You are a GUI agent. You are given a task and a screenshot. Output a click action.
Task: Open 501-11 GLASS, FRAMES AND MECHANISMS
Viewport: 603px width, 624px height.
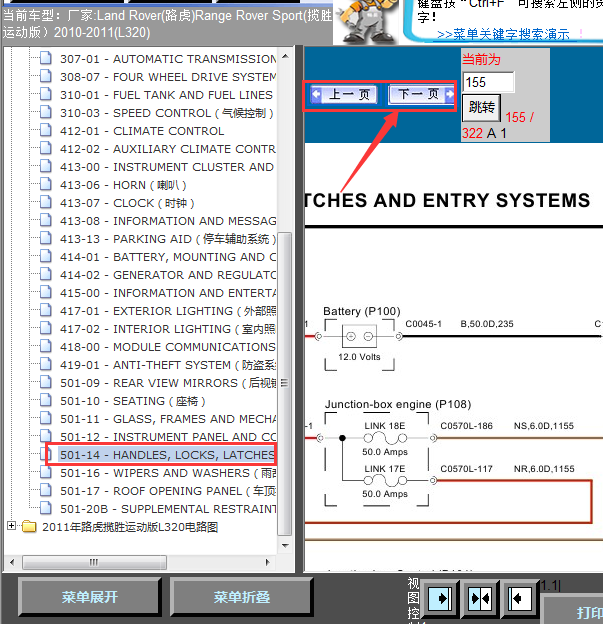tap(168, 419)
